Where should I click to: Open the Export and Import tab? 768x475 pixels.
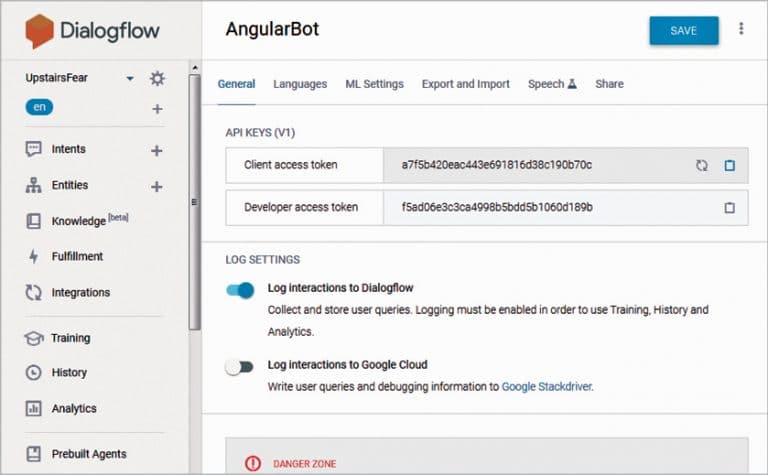click(x=465, y=84)
